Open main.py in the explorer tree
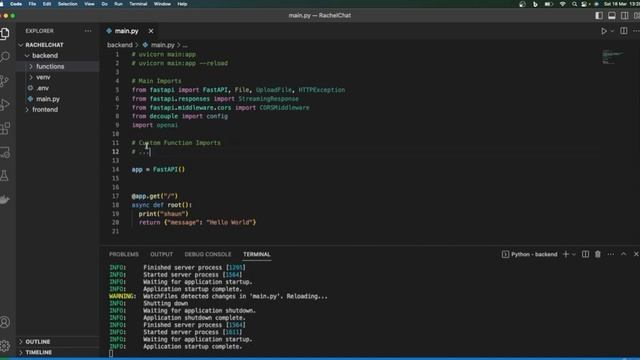 coord(48,99)
